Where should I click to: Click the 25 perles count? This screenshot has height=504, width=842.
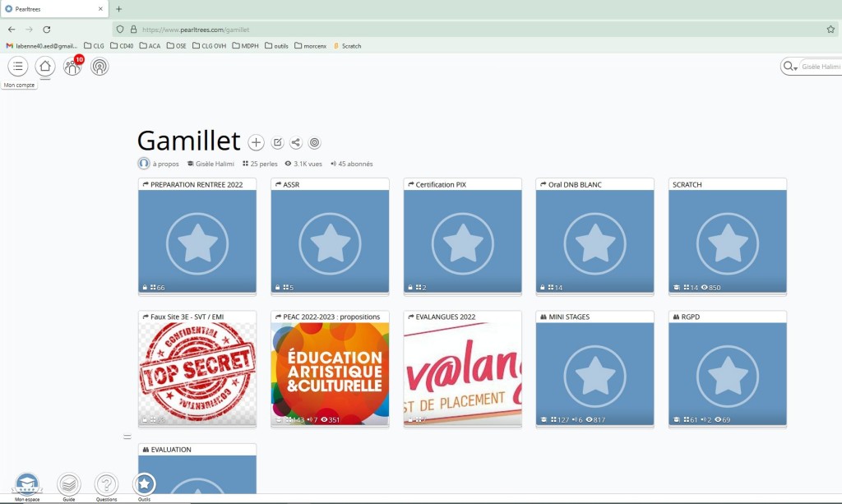pos(260,164)
